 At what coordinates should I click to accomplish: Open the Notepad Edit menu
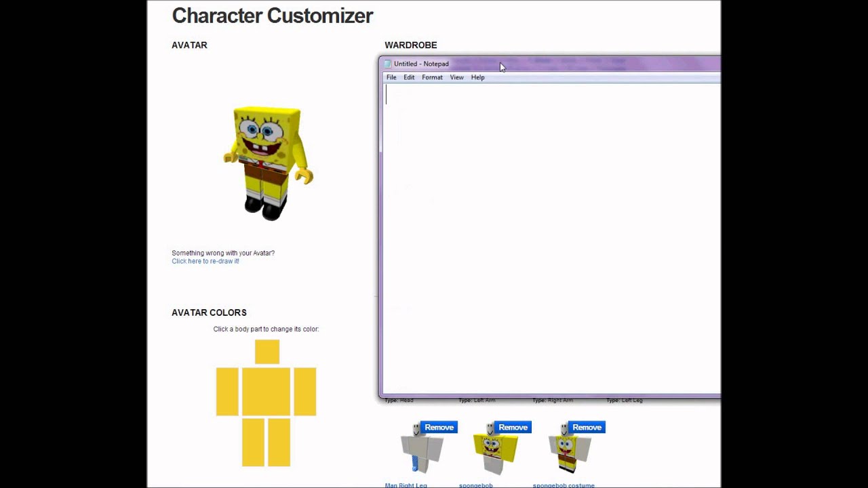(x=409, y=77)
